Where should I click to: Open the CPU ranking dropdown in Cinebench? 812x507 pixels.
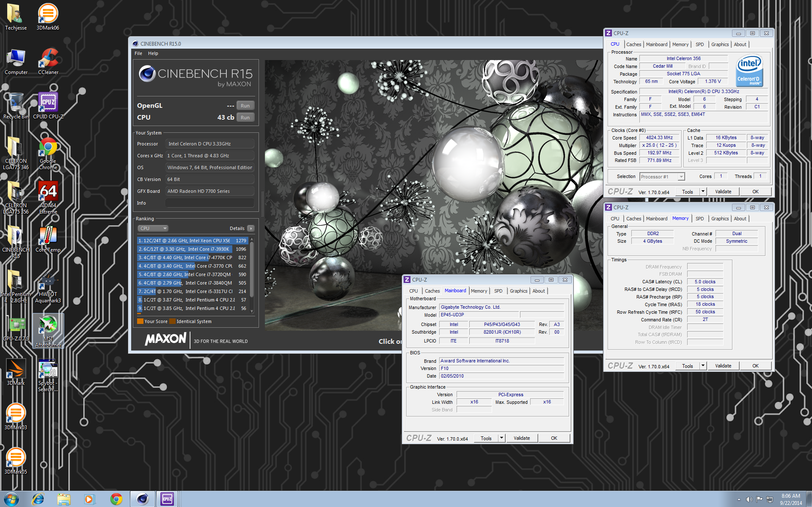pos(153,228)
